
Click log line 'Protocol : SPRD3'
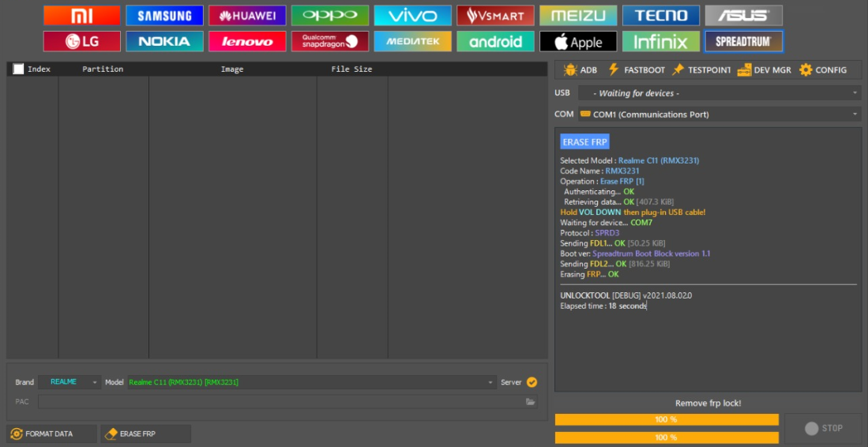[589, 233]
